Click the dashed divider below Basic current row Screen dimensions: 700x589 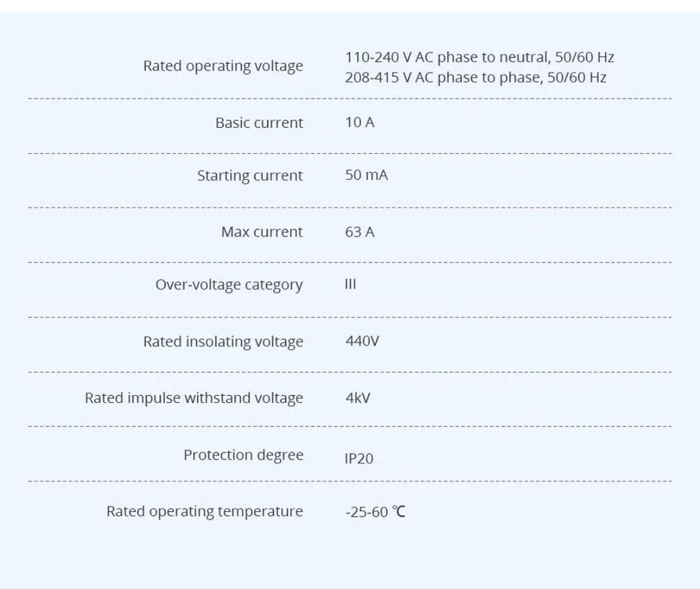coord(350,154)
